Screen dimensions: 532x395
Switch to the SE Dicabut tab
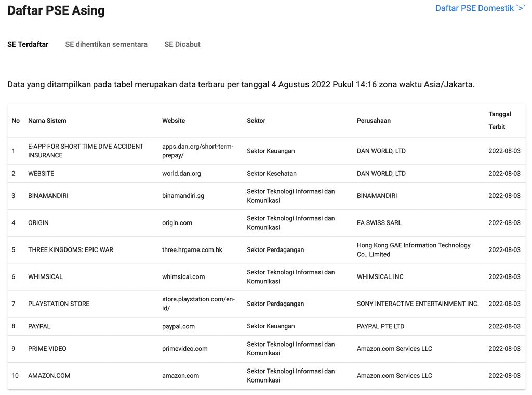182,44
